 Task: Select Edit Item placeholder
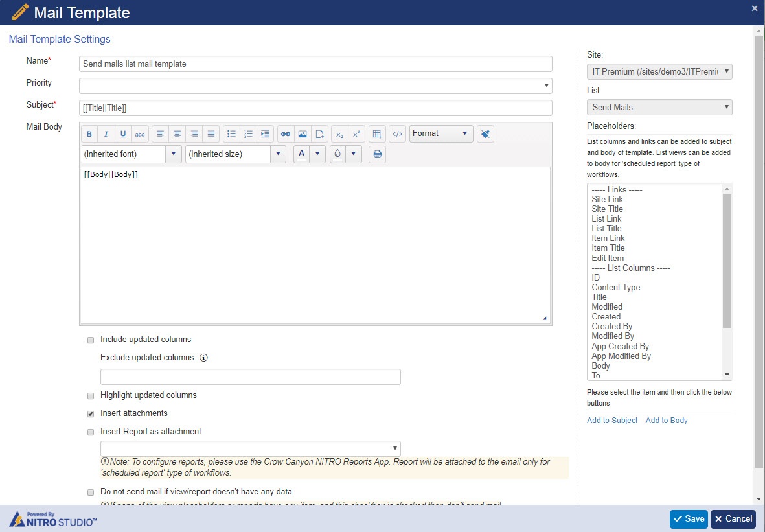tap(608, 258)
